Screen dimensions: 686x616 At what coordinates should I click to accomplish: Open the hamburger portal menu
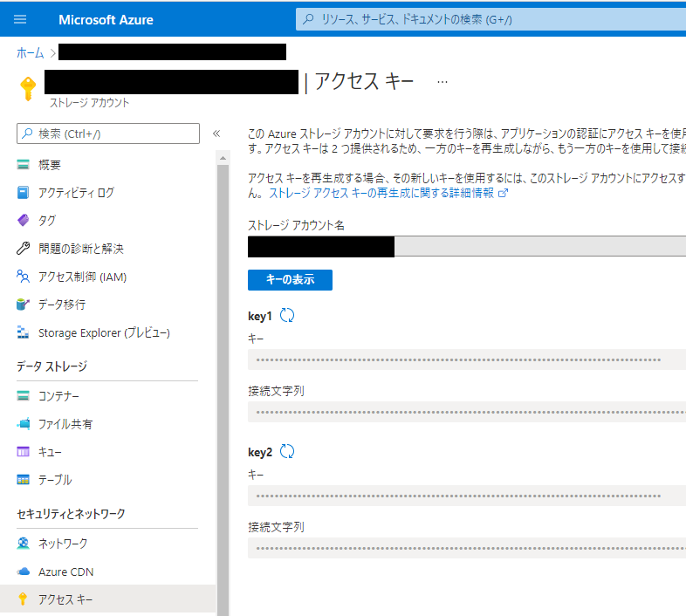tap(20, 19)
